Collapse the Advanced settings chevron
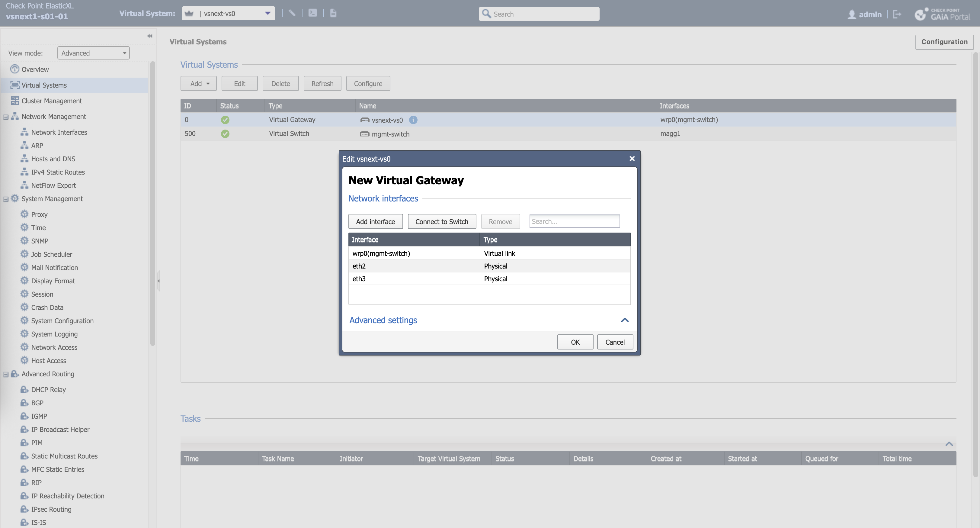The height and width of the screenshot is (528, 980). point(624,320)
